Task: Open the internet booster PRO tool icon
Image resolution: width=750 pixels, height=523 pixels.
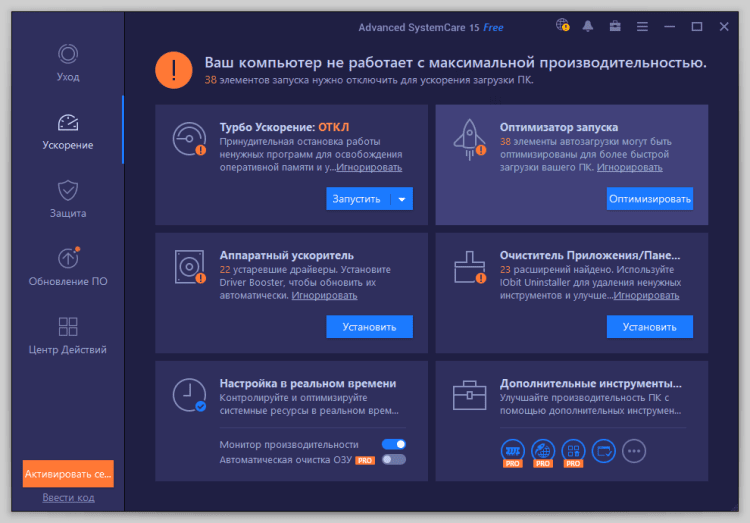Action: [543, 452]
